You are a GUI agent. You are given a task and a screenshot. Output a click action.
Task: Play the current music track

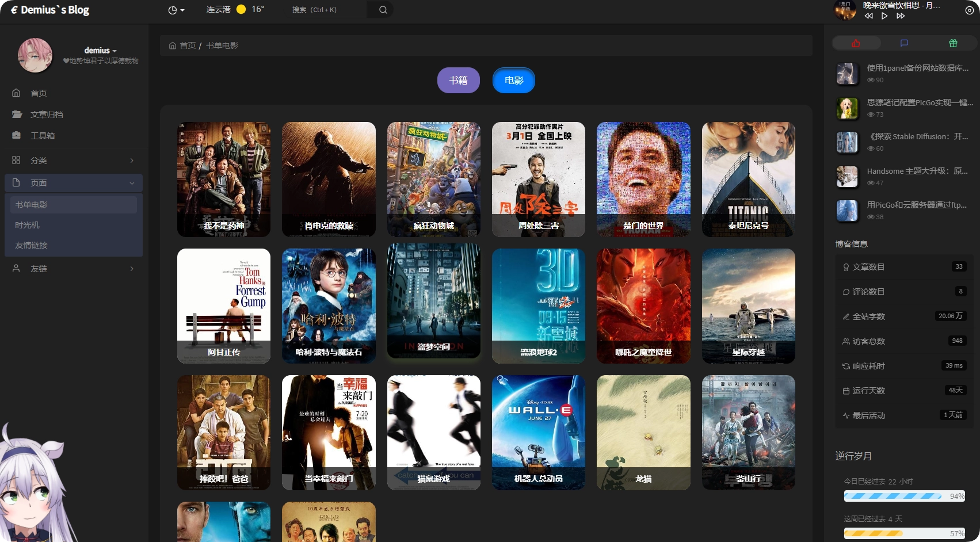[884, 16]
